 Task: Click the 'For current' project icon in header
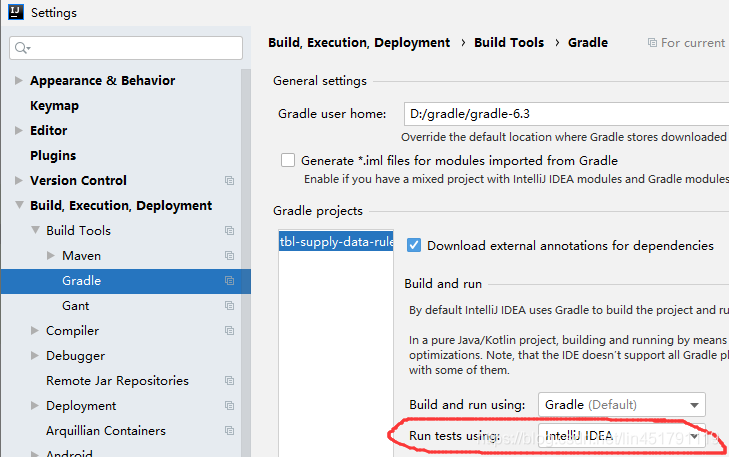(x=652, y=43)
